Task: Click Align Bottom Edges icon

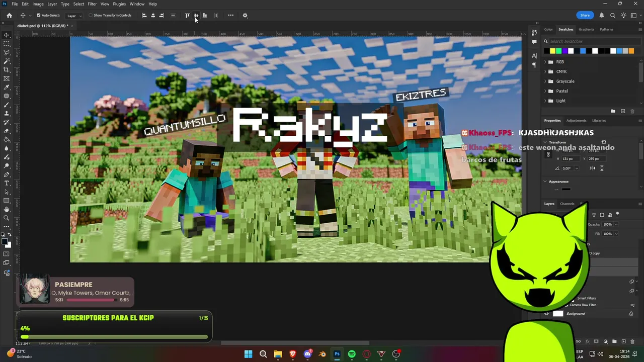Action: (205, 15)
